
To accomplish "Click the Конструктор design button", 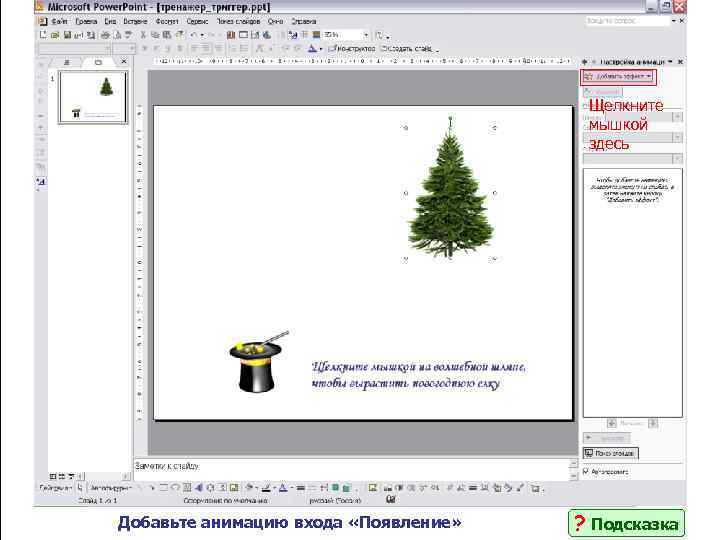I will click(x=353, y=48).
